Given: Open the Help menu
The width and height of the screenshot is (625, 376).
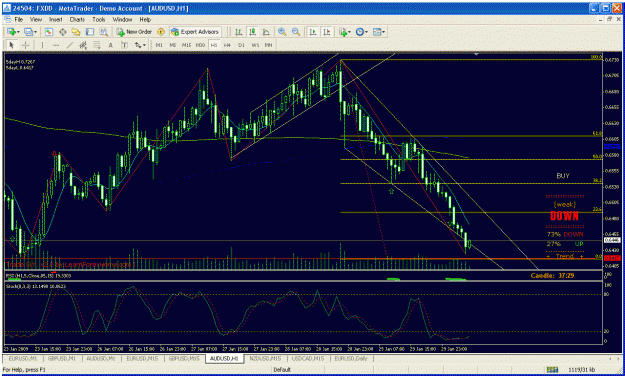Looking at the screenshot, I should [x=145, y=19].
